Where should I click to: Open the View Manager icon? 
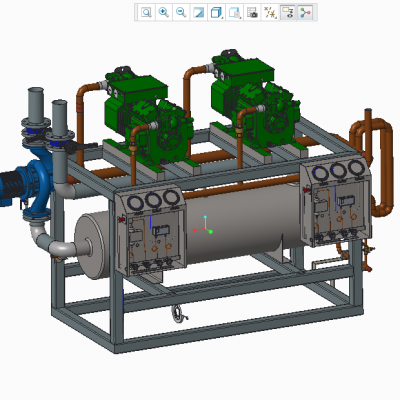pyautogui.click(x=252, y=13)
